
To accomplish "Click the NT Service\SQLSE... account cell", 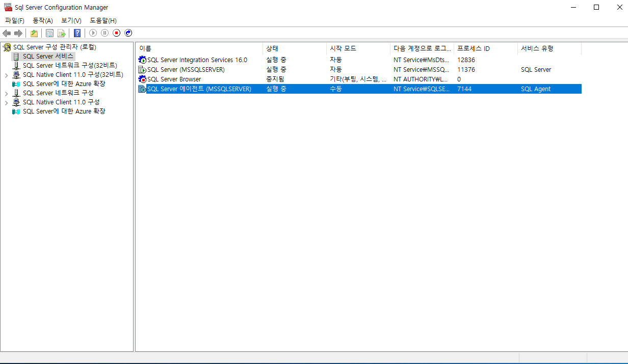I will pos(422,89).
